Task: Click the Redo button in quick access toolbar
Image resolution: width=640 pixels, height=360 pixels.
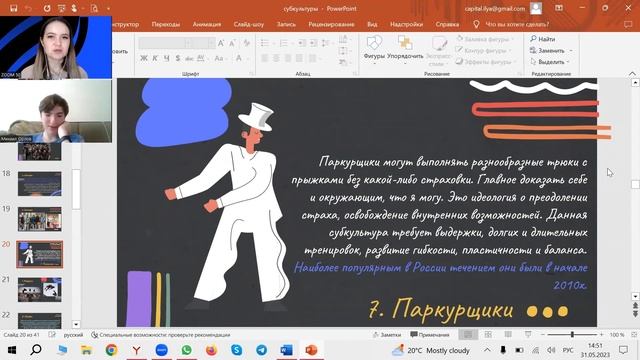Action: [47, 8]
